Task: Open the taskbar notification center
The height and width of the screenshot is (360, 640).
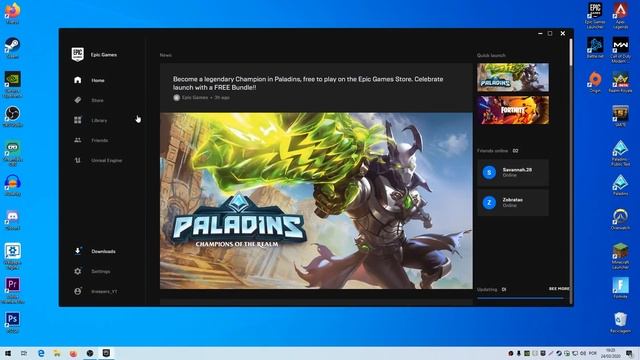Action: coord(629,353)
